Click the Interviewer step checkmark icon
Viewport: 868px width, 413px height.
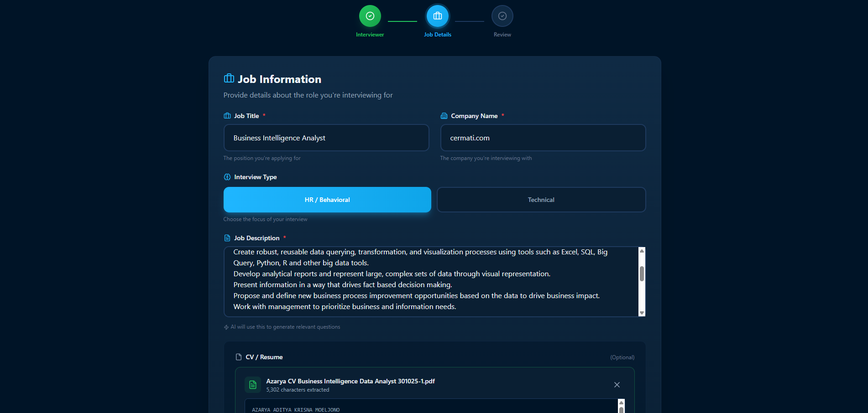pos(370,16)
